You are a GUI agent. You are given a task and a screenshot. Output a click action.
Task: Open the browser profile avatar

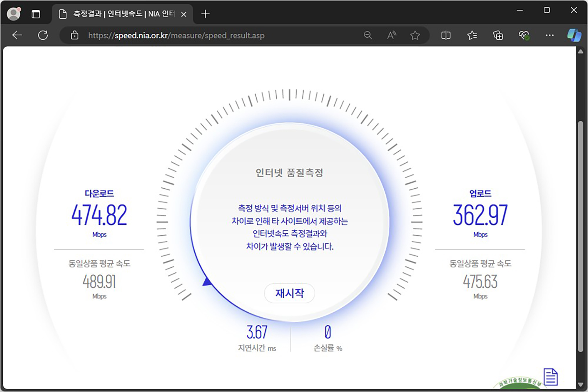[14, 14]
